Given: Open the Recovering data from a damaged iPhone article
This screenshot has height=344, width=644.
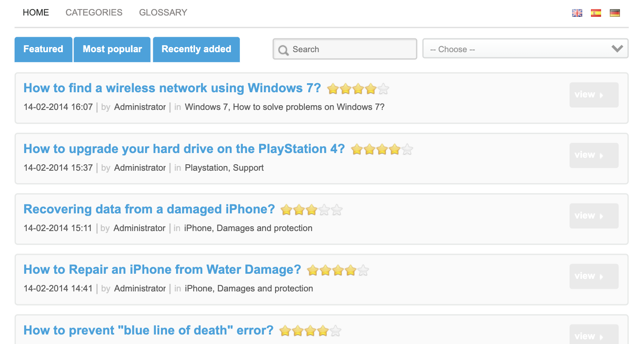Looking at the screenshot, I should [149, 209].
